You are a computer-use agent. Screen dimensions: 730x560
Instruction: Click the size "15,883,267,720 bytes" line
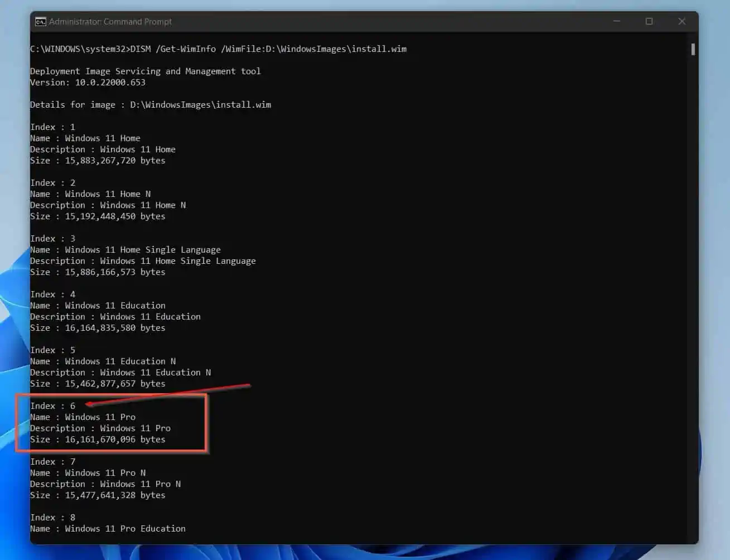[x=98, y=161]
